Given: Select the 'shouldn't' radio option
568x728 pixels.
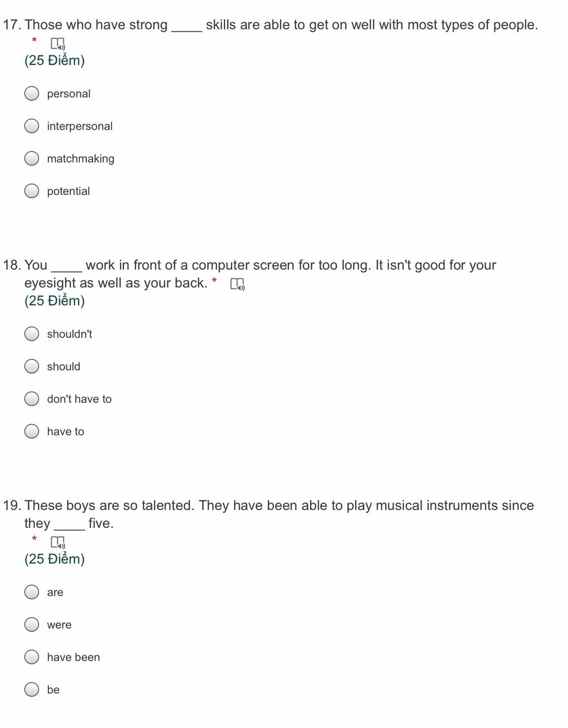Looking at the screenshot, I should coord(32,334).
